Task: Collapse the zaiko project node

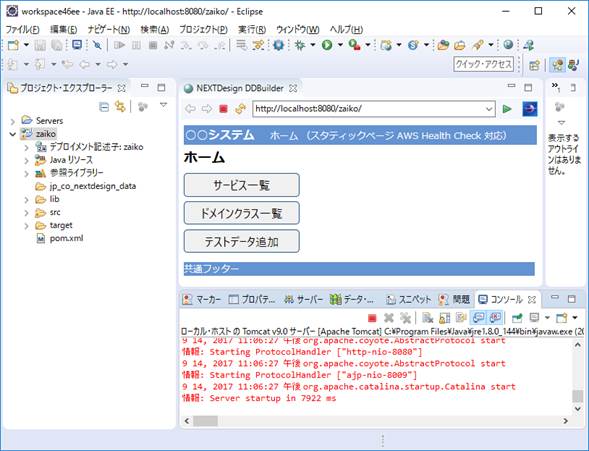Action: [x=13, y=134]
